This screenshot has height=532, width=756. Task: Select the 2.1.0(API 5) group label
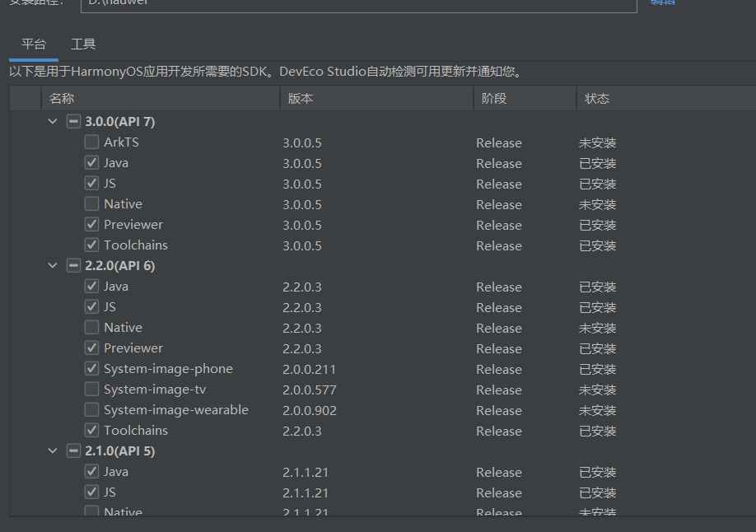click(x=120, y=451)
